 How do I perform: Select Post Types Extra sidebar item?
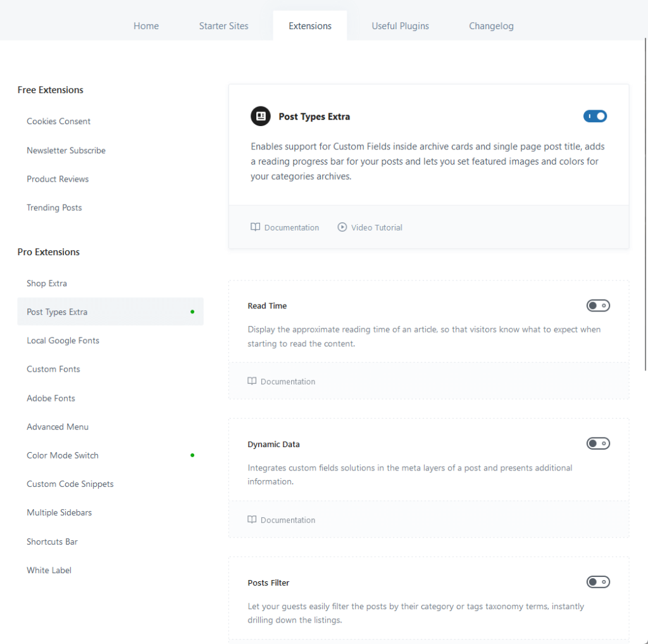point(110,312)
